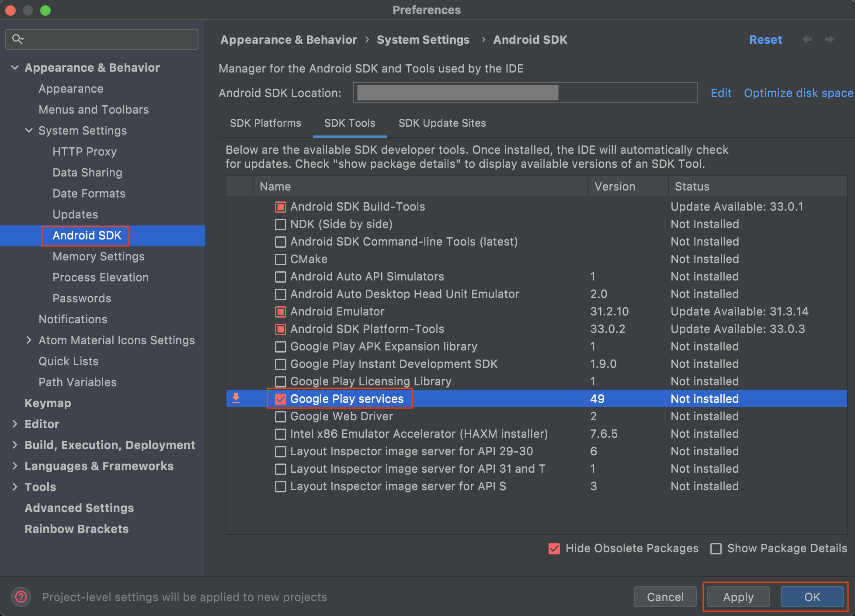
Task: Click the Apply button
Action: [738, 597]
